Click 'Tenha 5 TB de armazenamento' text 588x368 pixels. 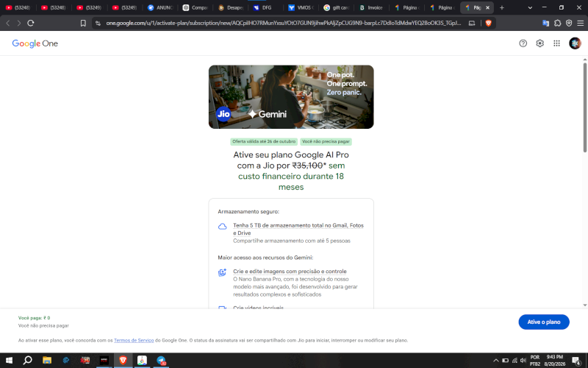point(298,229)
